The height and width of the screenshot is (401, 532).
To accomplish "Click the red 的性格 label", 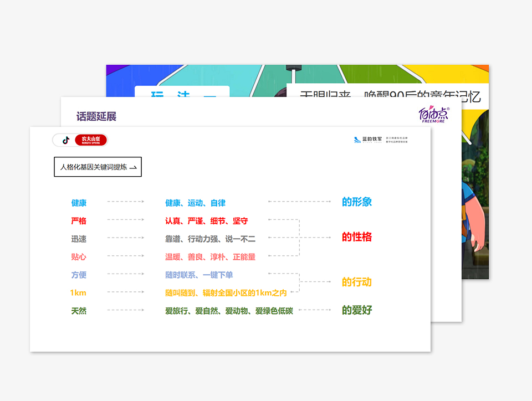I will [356, 238].
